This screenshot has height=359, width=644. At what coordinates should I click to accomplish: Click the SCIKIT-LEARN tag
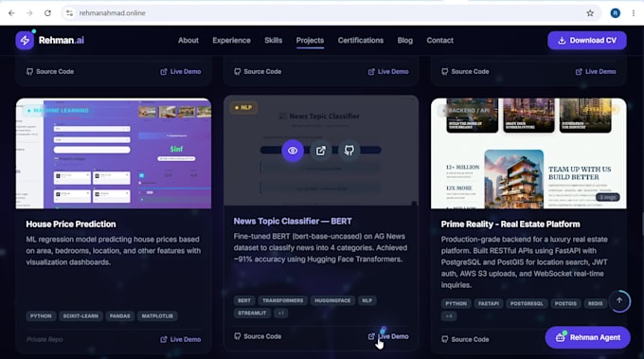pos(80,315)
